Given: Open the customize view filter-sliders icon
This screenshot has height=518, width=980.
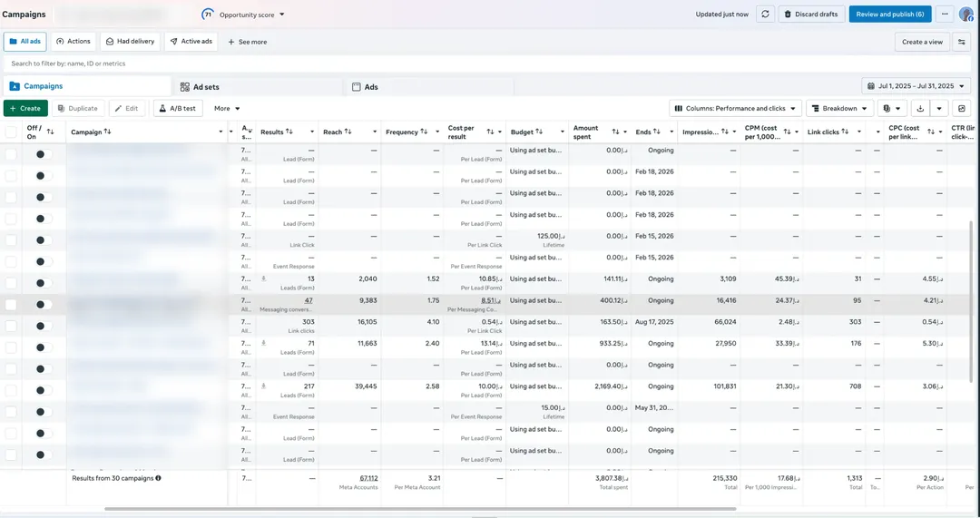Looking at the screenshot, I should click(962, 42).
